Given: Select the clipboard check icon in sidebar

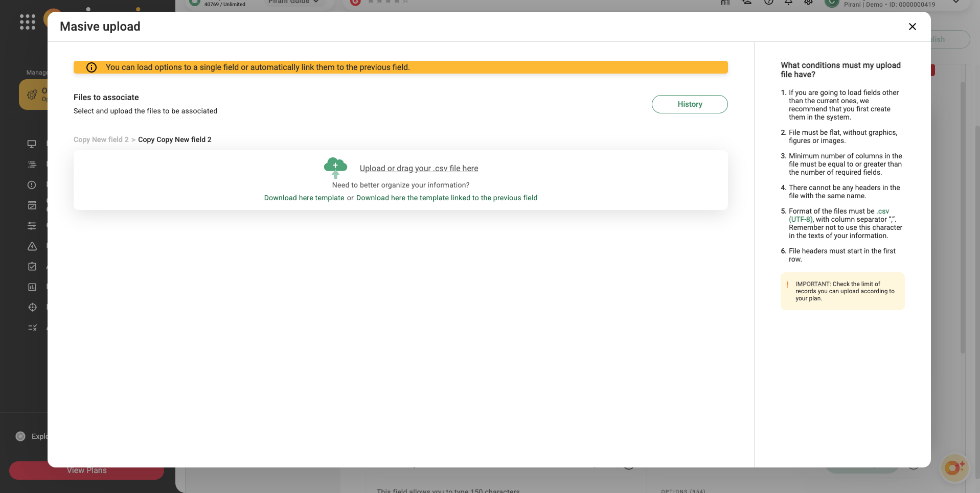Looking at the screenshot, I should [32, 267].
